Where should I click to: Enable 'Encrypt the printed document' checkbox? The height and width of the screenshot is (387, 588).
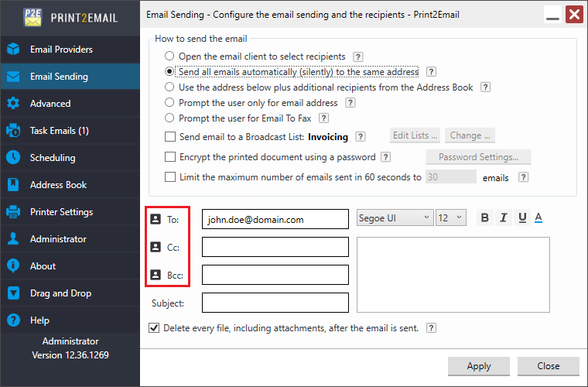tap(170, 157)
